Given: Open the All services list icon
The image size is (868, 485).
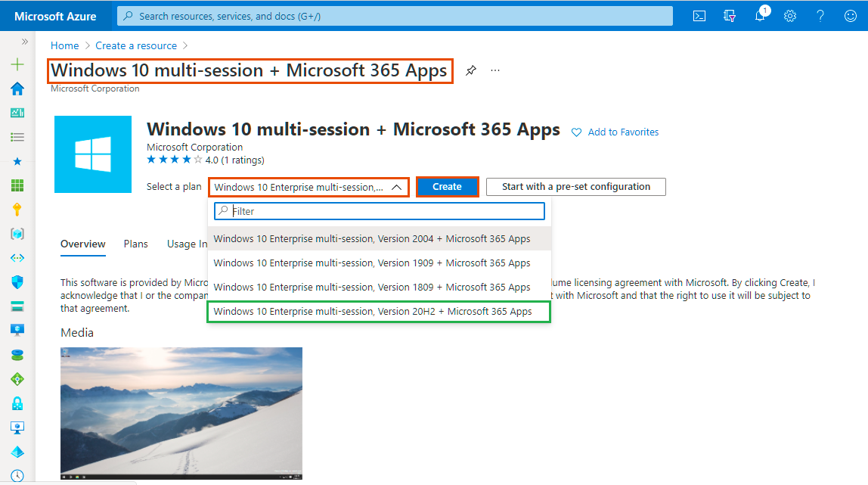Looking at the screenshot, I should pyautogui.click(x=17, y=137).
